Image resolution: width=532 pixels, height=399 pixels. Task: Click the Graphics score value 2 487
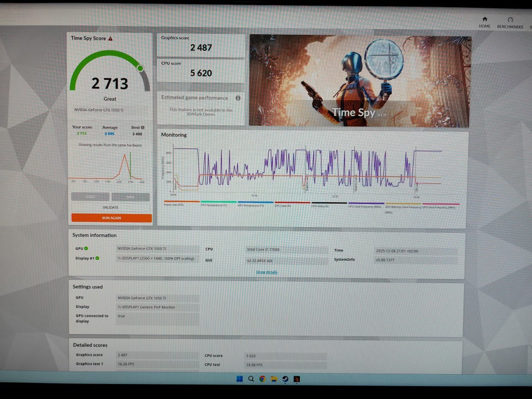click(x=201, y=48)
